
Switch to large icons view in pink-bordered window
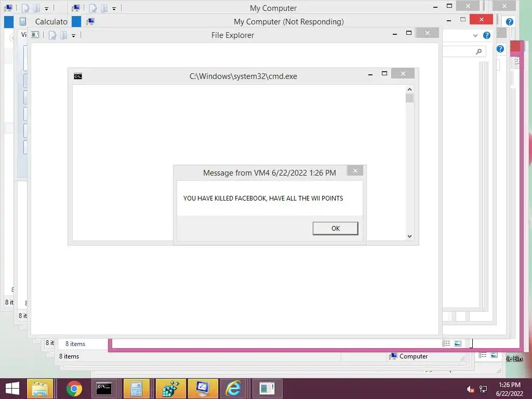pos(458,343)
